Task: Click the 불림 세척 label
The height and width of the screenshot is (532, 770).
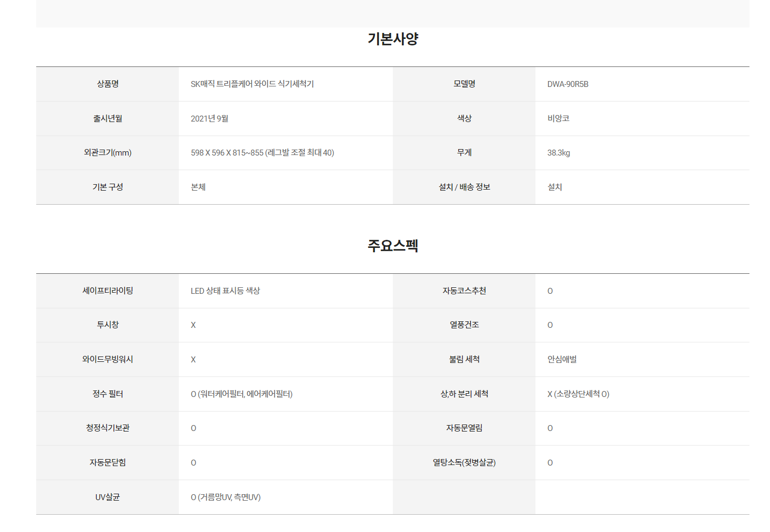Action: click(464, 359)
